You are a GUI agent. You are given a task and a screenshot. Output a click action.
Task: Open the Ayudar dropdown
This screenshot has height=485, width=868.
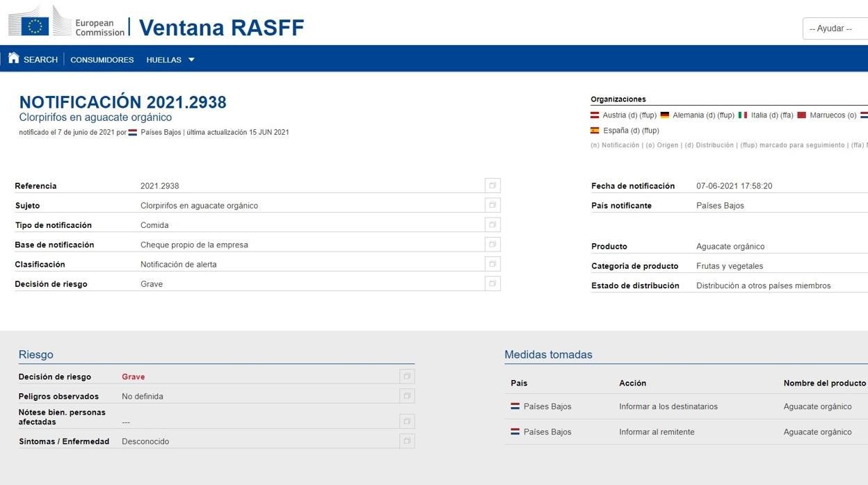pyautogui.click(x=835, y=28)
